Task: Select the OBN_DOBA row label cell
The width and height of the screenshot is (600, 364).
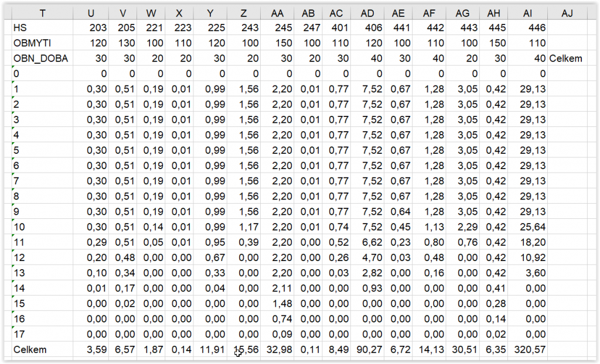Action: click(x=42, y=58)
